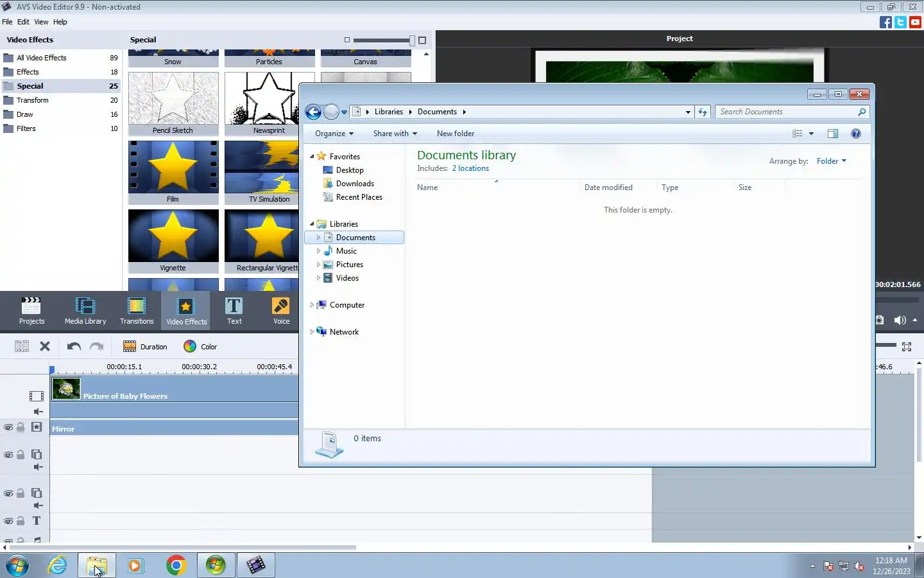Click the Facebook icon in AVS header
This screenshot has height=578, width=924.
pyautogui.click(x=886, y=22)
